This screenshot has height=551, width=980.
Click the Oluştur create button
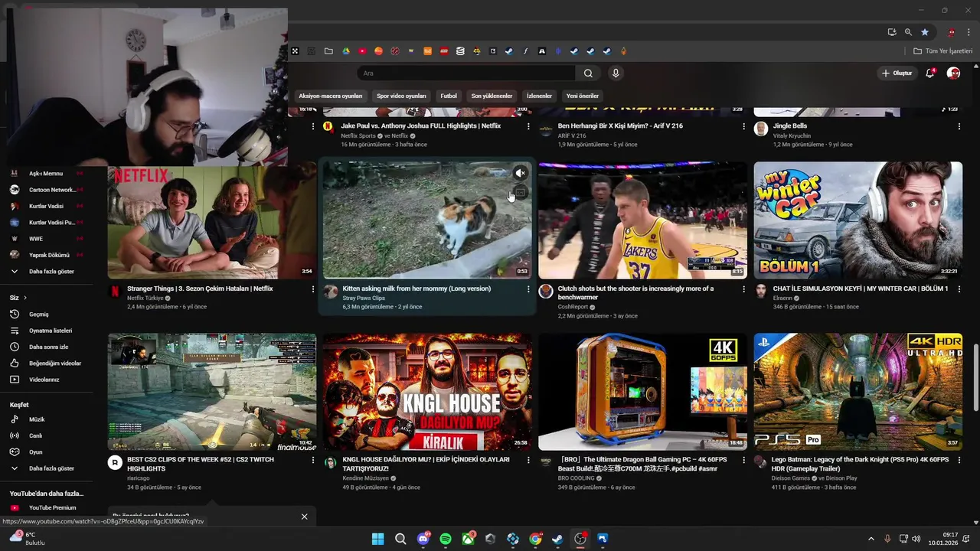(897, 73)
